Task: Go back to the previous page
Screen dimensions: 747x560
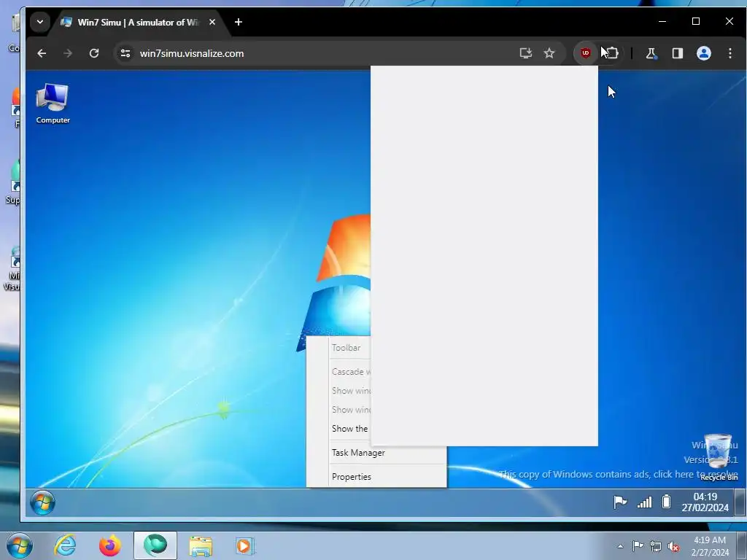Action: (42, 53)
